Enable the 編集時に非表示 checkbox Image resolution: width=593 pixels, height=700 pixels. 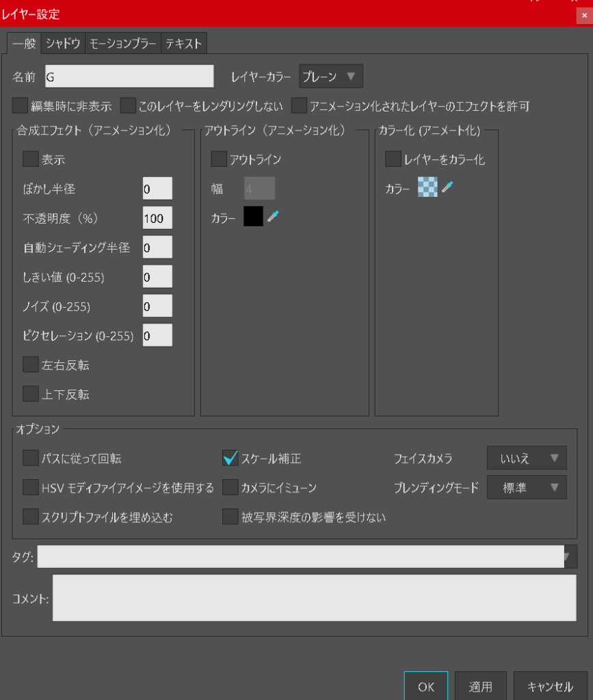tap(21, 106)
